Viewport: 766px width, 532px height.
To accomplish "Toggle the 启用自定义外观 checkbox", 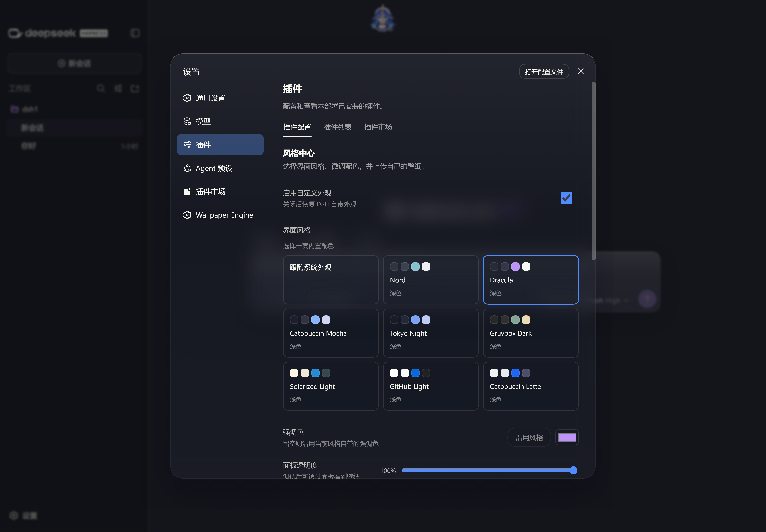I will [566, 198].
